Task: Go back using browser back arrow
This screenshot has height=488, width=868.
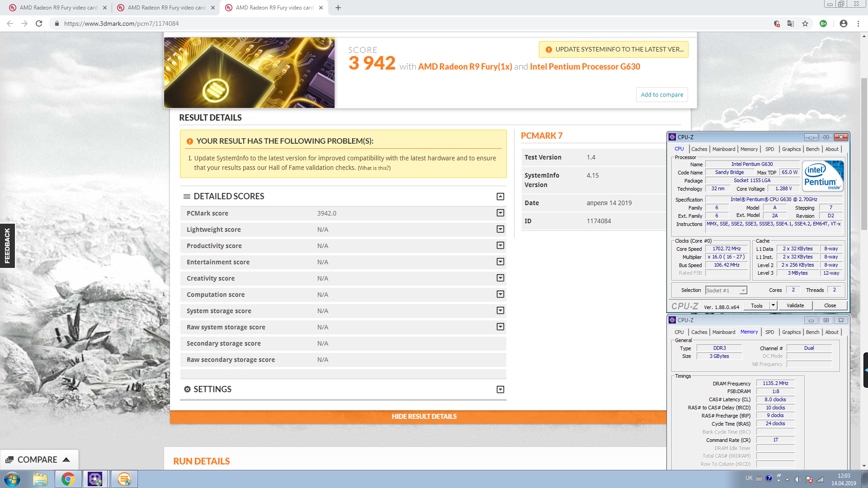Action: 10,23
